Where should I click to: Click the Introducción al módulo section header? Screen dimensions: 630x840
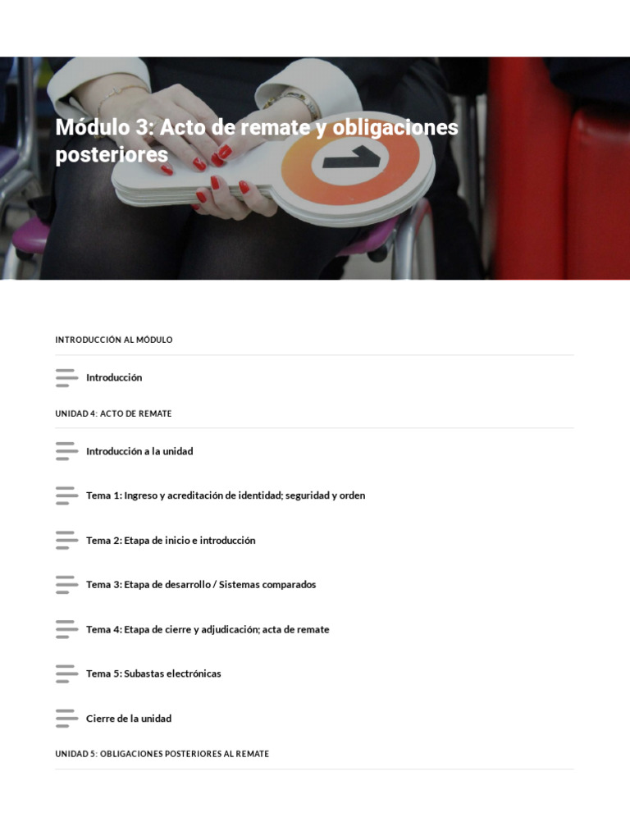click(x=113, y=340)
